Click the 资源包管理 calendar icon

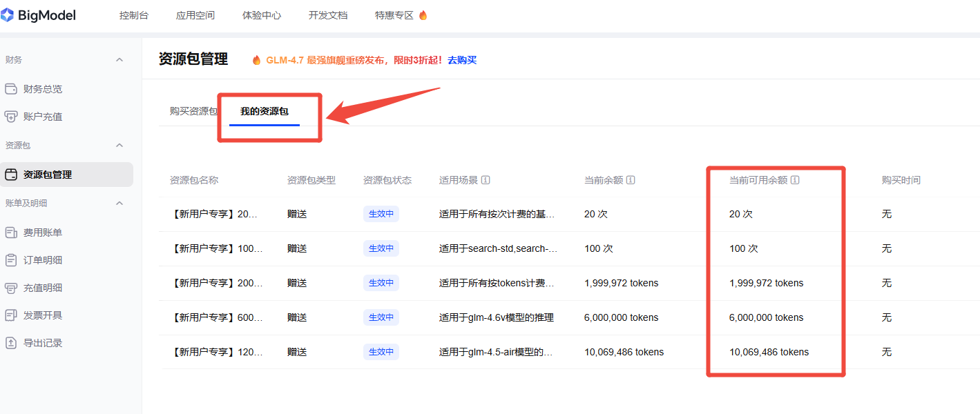[11, 175]
